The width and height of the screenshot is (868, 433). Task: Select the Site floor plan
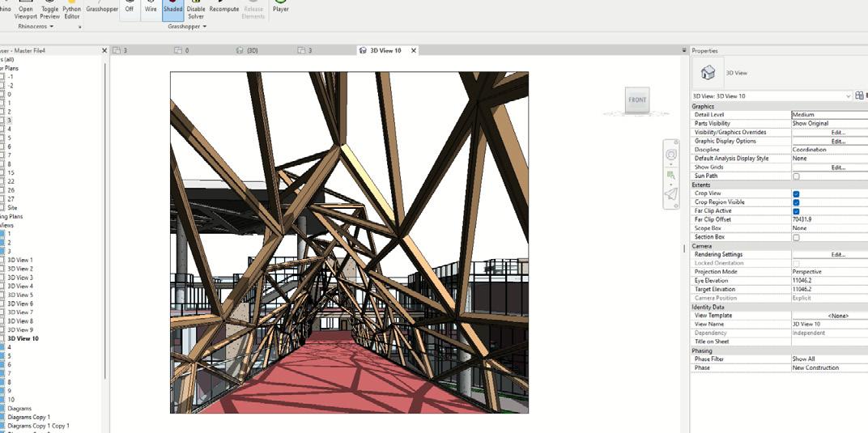[x=12, y=208]
